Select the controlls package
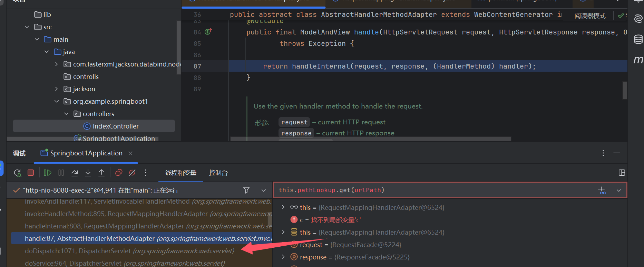 81,76
